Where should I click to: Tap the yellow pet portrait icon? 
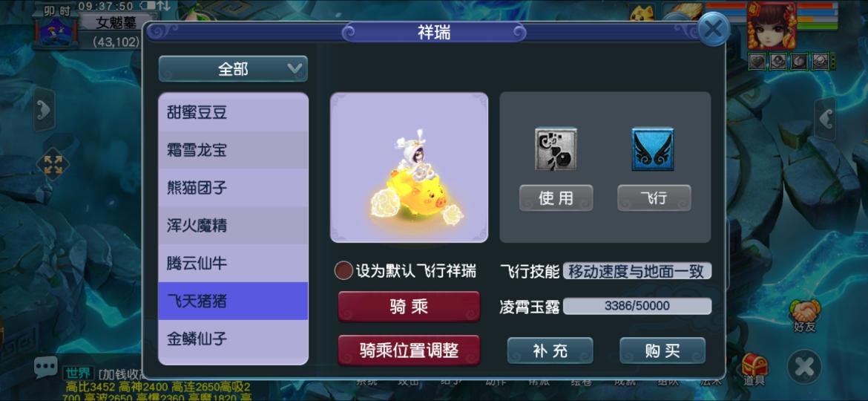click(x=643, y=12)
